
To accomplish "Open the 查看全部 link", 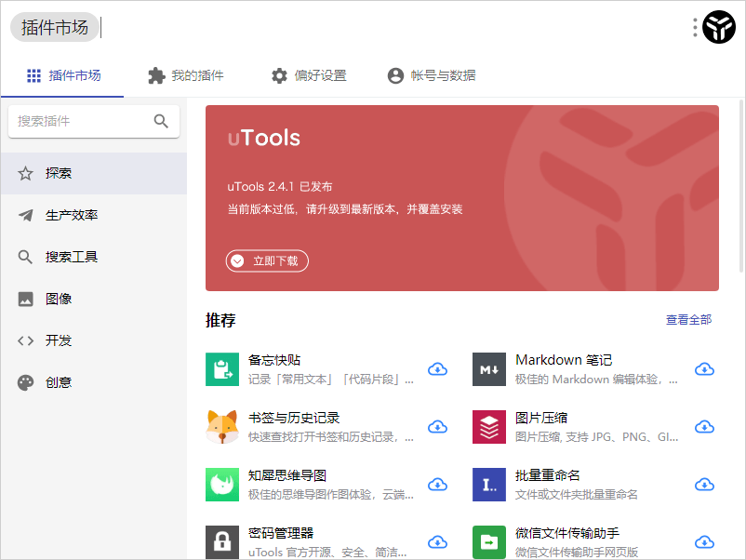I will click(x=687, y=319).
